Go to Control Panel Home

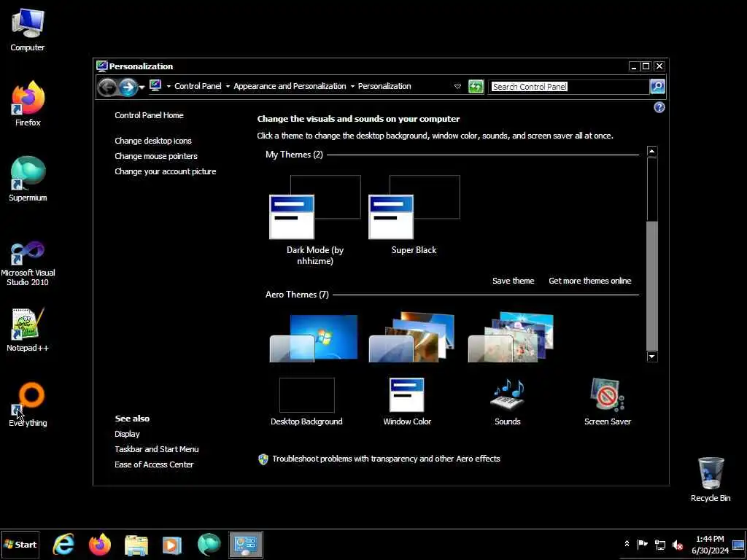pyautogui.click(x=149, y=115)
